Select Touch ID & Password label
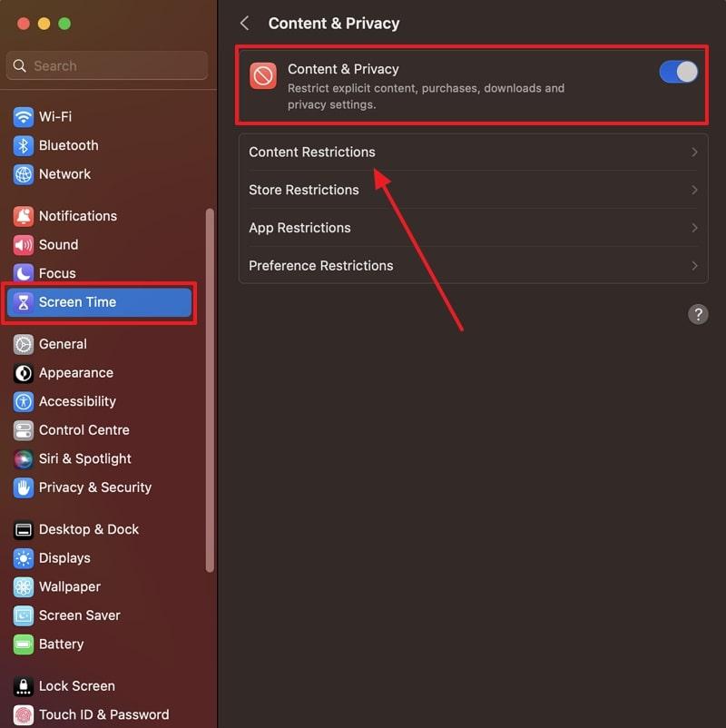 [x=104, y=715]
